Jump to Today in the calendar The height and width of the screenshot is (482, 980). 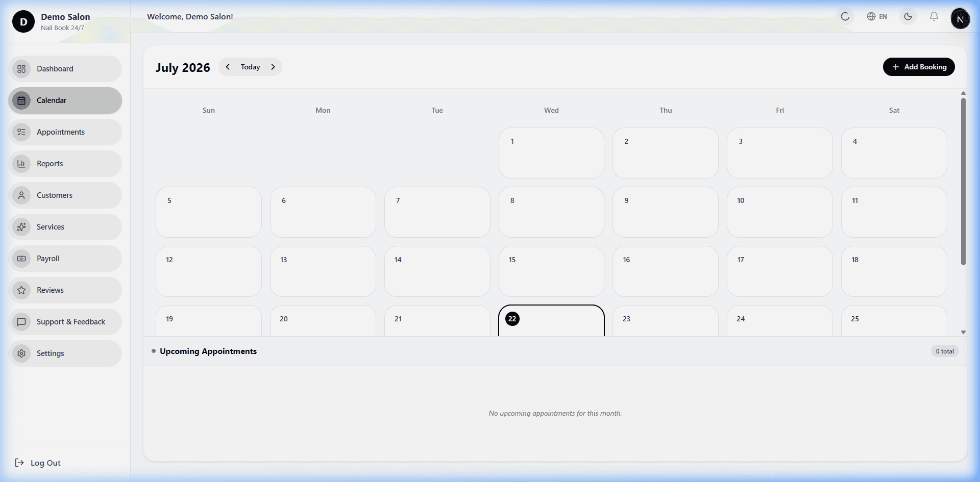point(250,67)
